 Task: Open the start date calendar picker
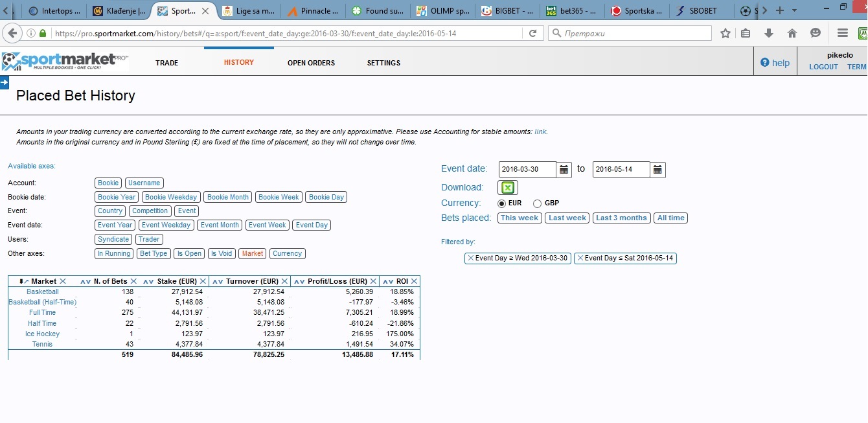click(564, 170)
